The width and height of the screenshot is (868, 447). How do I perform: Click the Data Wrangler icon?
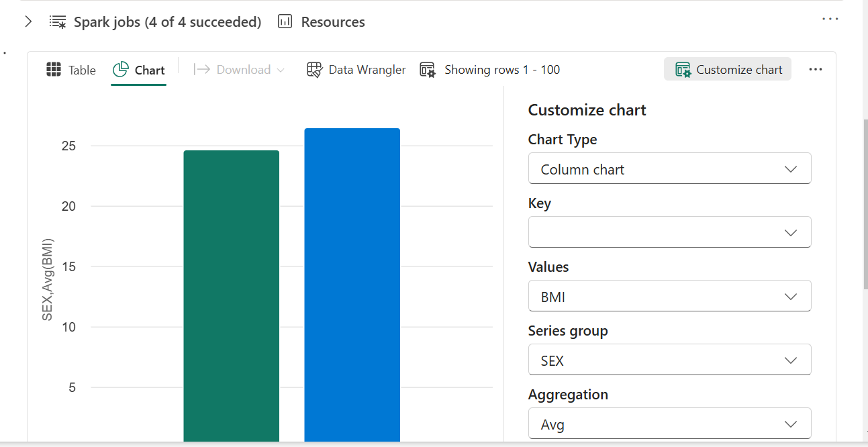tap(315, 70)
